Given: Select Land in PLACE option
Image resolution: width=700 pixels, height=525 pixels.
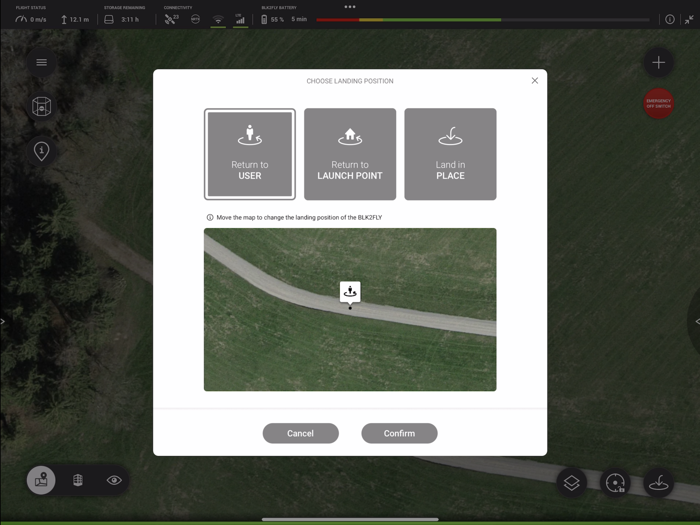Looking at the screenshot, I should [x=450, y=154].
